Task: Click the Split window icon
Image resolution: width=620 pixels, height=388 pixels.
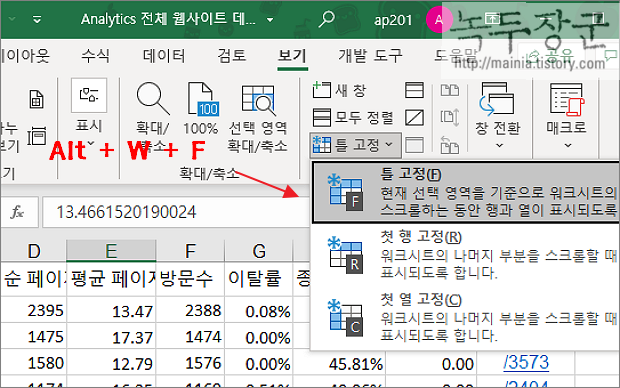Action: pyautogui.click(x=414, y=91)
